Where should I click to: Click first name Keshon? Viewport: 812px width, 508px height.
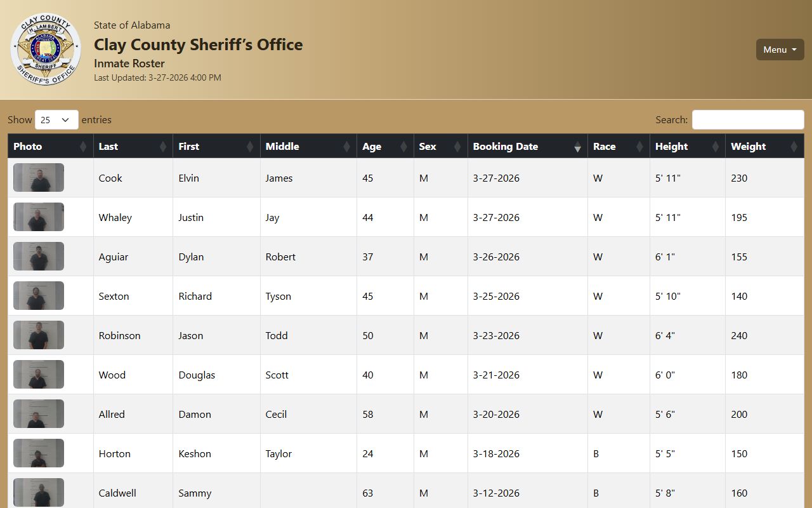pyautogui.click(x=195, y=454)
